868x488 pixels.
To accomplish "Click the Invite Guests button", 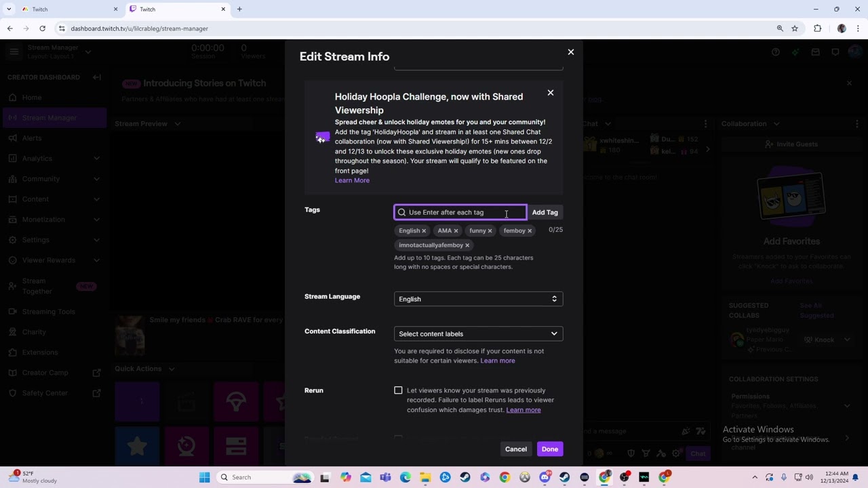I will coord(791,144).
